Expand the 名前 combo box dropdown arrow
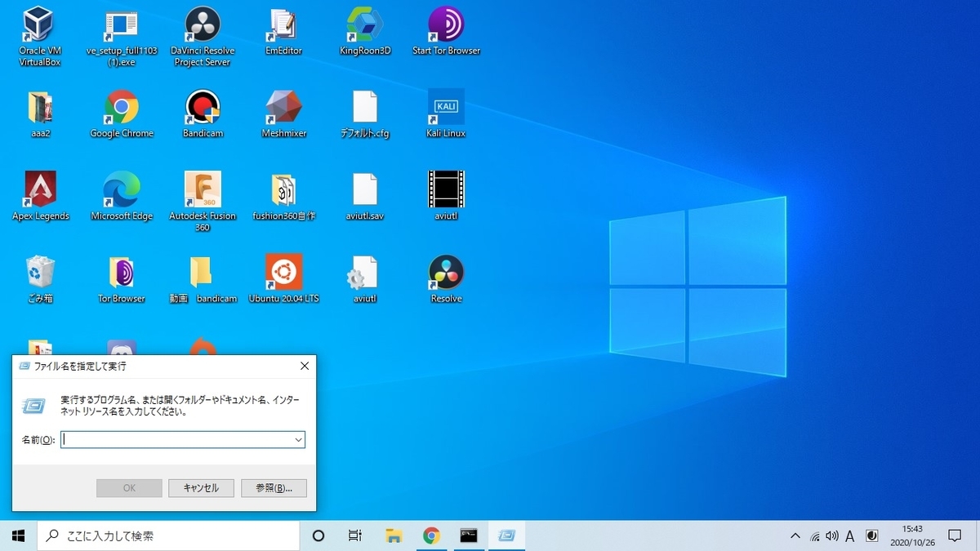Screen dimensions: 980x551 [x=298, y=439]
